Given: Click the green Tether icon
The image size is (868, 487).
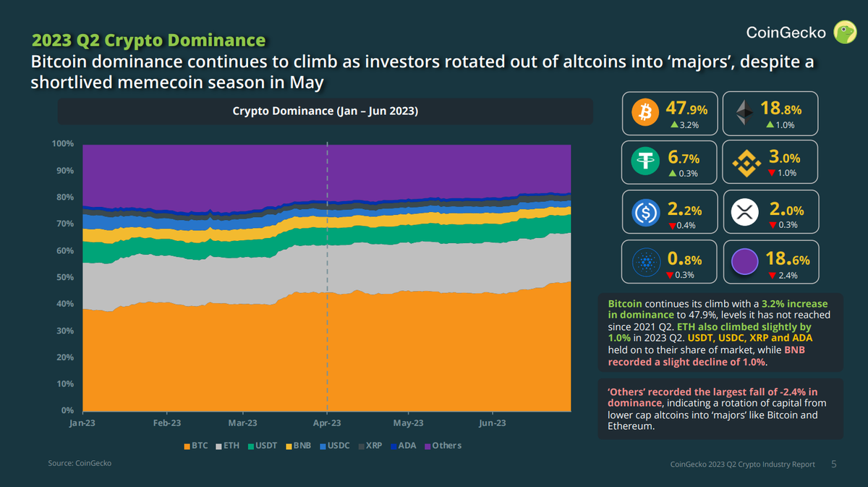Looking at the screenshot, I should tap(643, 162).
